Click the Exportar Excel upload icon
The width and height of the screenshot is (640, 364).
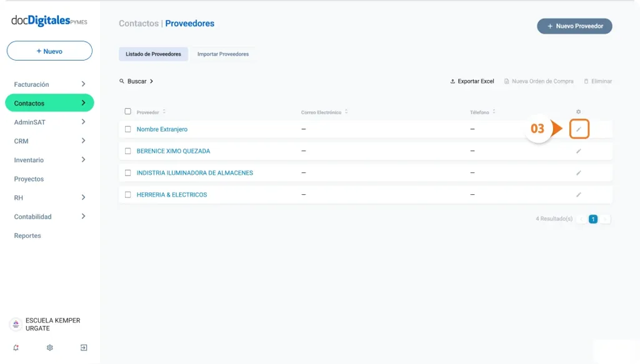pos(452,82)
